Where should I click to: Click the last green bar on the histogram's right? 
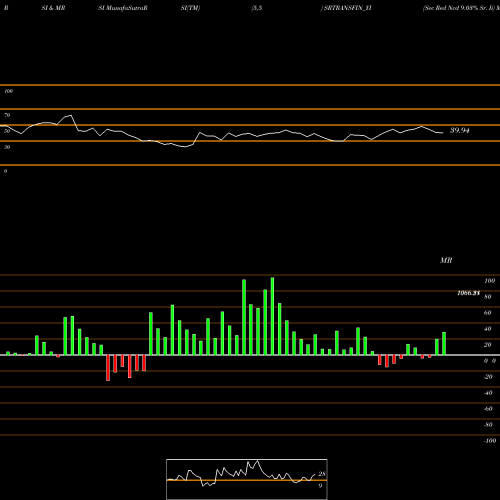(444, 344)
